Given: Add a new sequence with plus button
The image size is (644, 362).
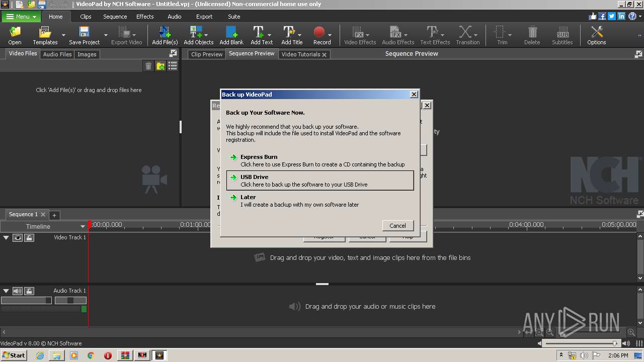Looking at the screenshot, I should click(x=54, y=215).
